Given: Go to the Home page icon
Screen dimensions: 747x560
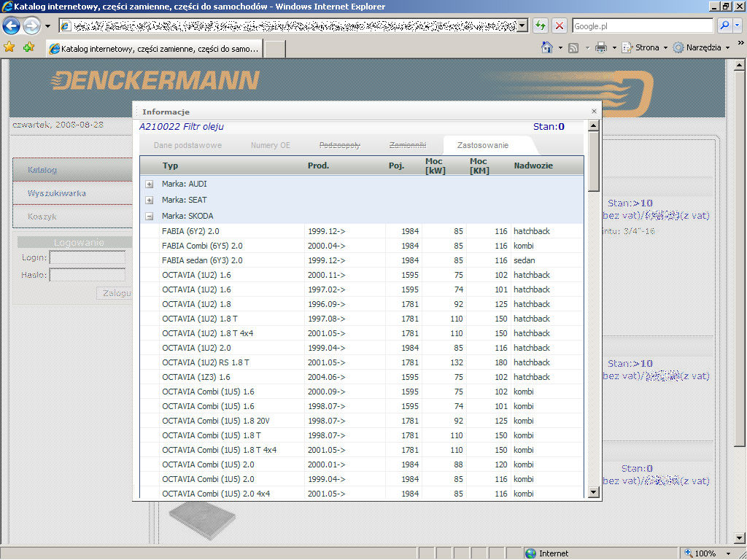Looking at the screenshot, I should pyautogui.click(x=547, y=47).
